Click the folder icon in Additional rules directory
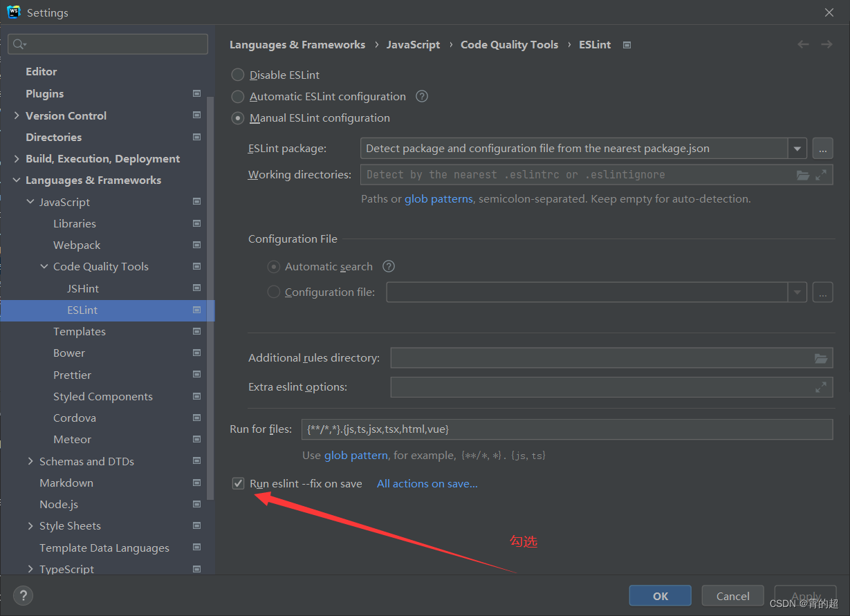Screen dimensions: 850x616 click(821, 358)
